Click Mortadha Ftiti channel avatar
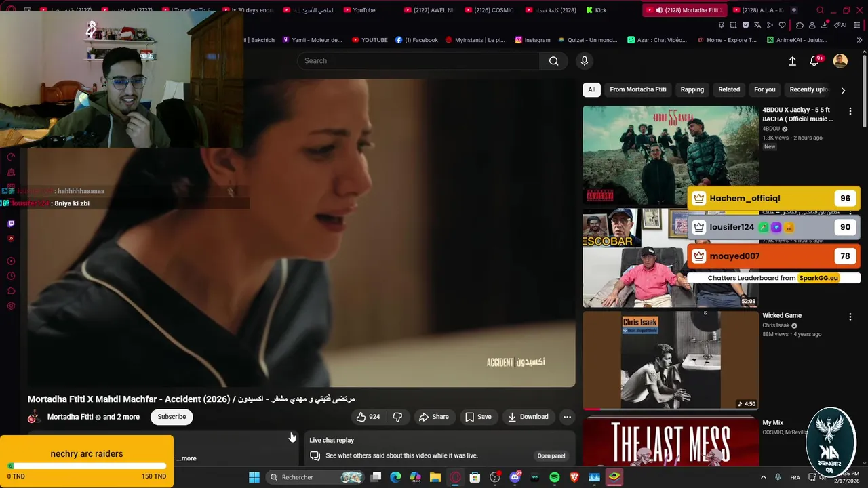This screenshot has height=488, width=868. (35, 417)
